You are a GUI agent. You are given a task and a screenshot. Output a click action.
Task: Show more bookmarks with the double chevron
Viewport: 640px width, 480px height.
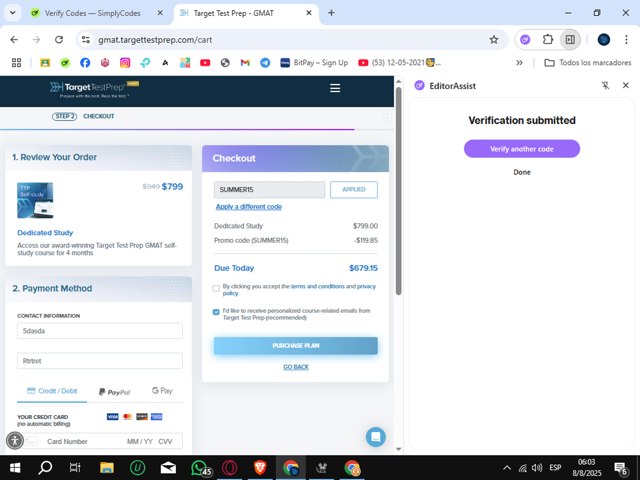[519, 62]
